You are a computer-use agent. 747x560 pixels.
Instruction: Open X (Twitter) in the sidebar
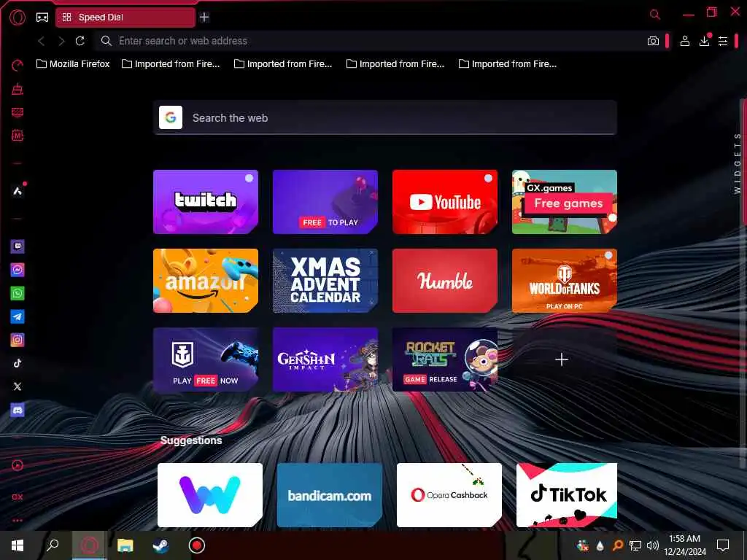click(x=18, y=386)
